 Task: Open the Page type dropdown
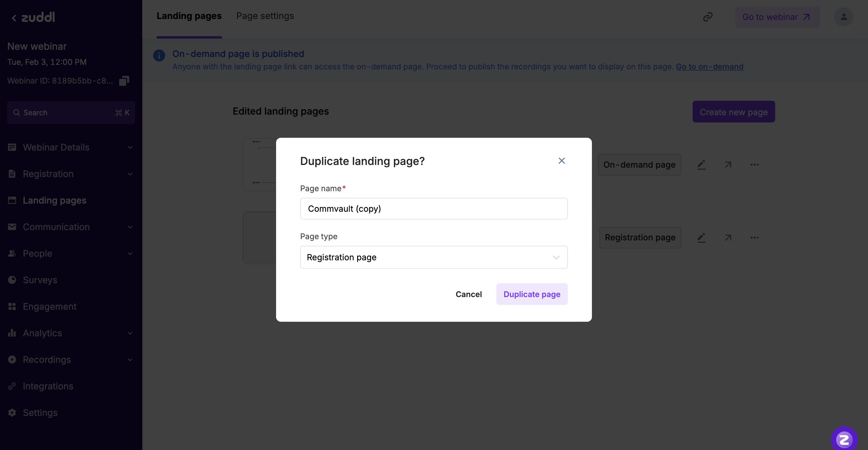[x=434, y=257]
